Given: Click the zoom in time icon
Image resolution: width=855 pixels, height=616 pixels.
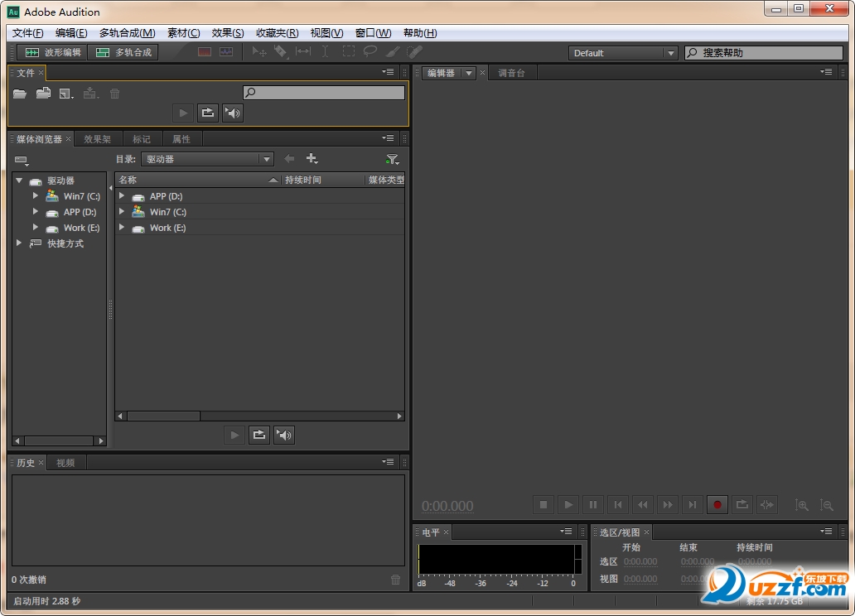Looking at the screenshot, I should pyautogui.click(x=801, y=504).
